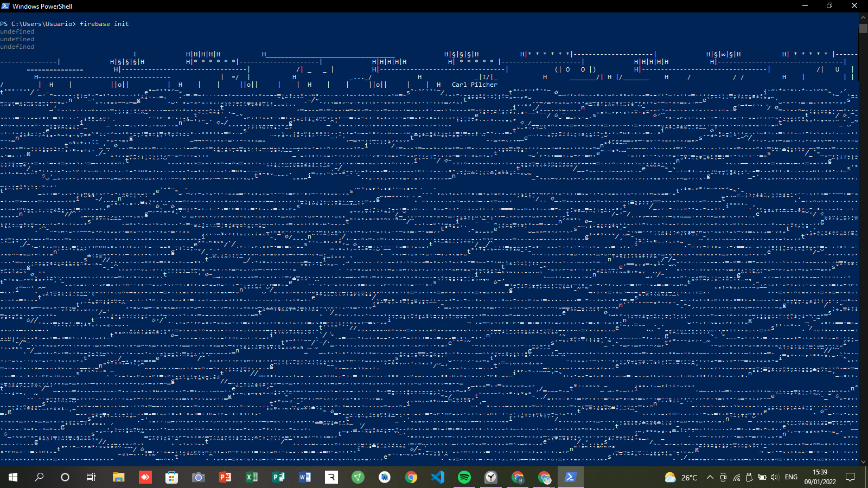The height and width of the screenshot is (488, 868).
Task: Open the Windows Start menu
Action: 13,477
